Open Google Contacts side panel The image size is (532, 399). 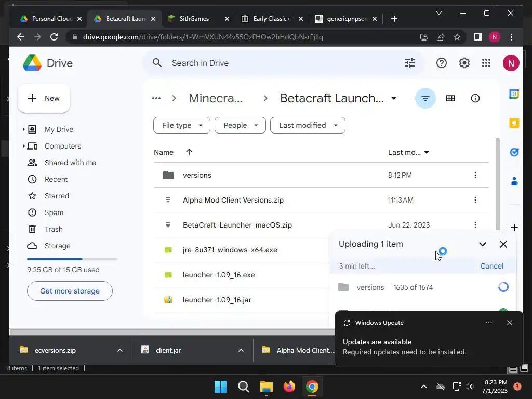[x=514, y=181]
